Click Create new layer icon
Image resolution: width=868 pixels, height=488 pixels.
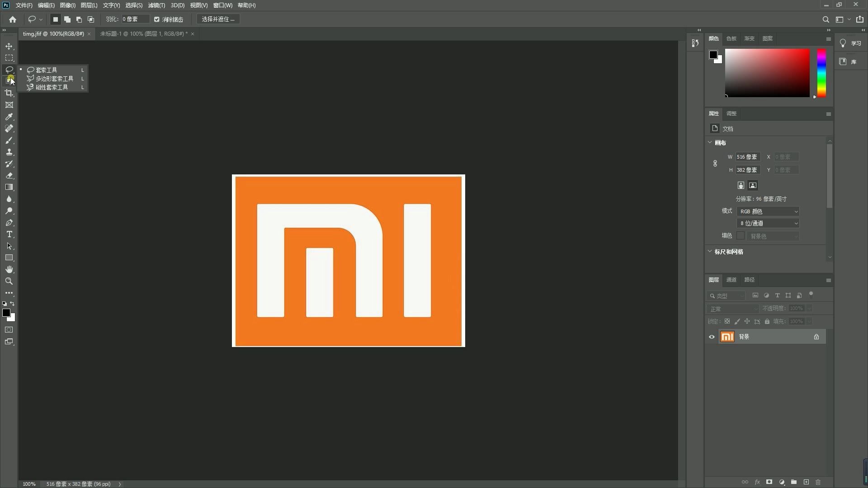806,482
